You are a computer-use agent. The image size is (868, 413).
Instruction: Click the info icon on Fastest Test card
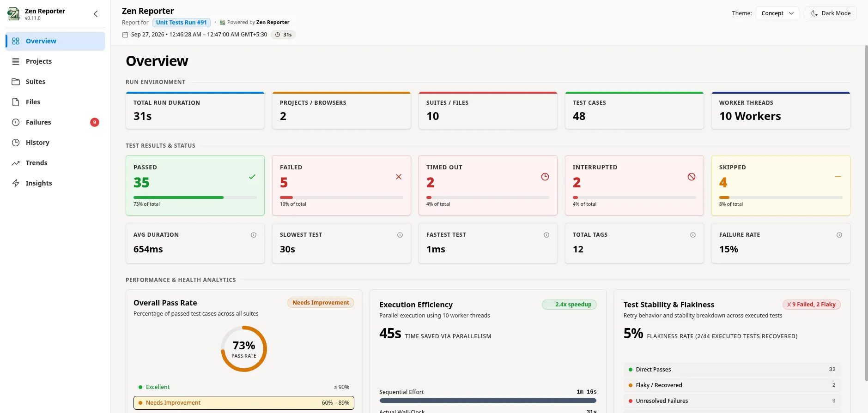coord(546,235)
